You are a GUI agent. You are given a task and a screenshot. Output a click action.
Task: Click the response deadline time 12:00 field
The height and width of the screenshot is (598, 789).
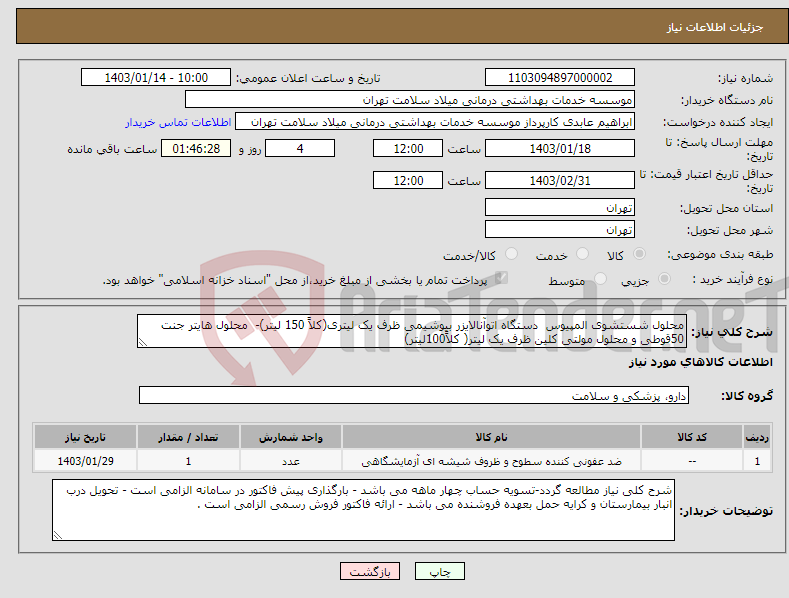[x=408, y=148]
